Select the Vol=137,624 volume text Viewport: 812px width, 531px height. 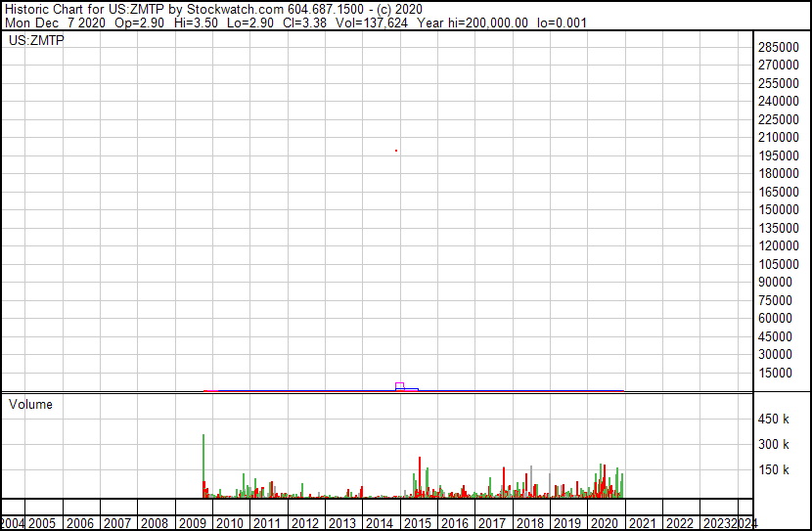click(x=372, y=22)
